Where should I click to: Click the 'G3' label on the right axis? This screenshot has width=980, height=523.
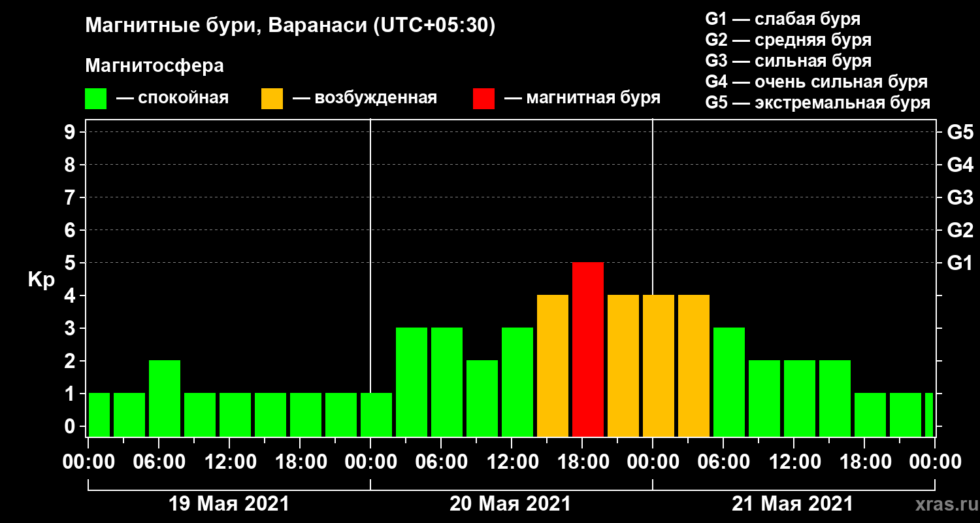[960, 197]
